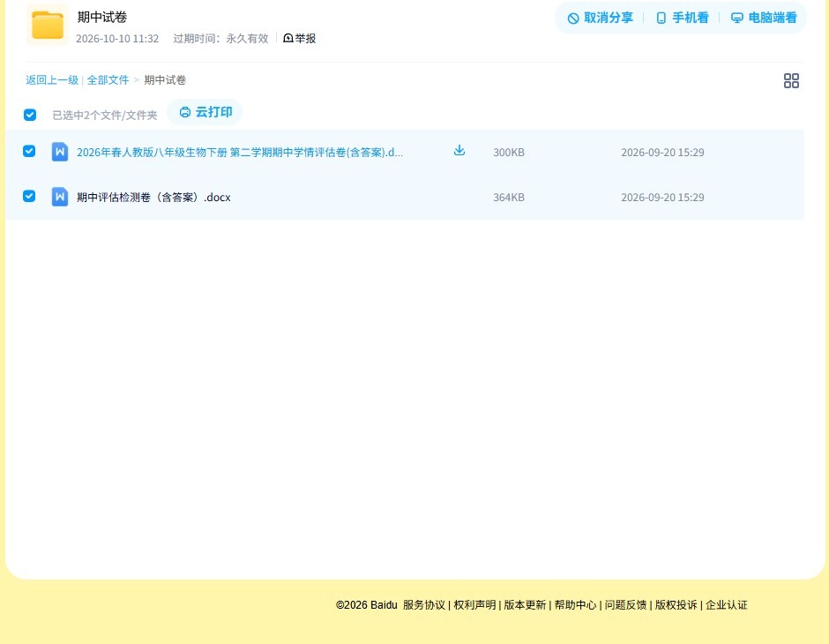
Task: Go back via 返回上一级 link
Action: pyautogui.click(x=52, y=80)
